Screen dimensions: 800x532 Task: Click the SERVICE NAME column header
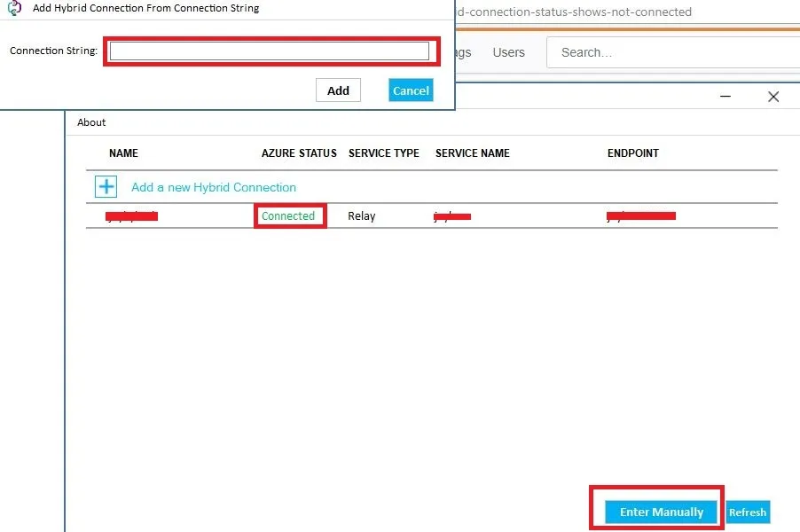(x=473, y=153)
